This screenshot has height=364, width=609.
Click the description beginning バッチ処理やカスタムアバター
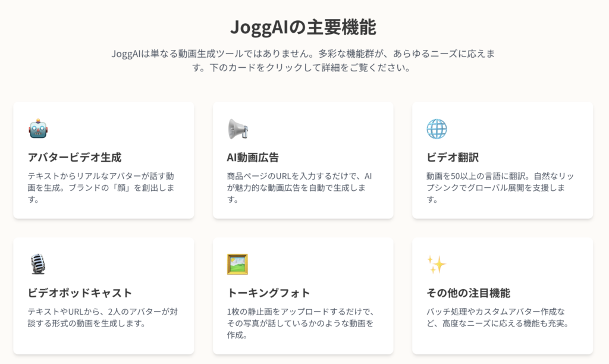tap(498, 318)
